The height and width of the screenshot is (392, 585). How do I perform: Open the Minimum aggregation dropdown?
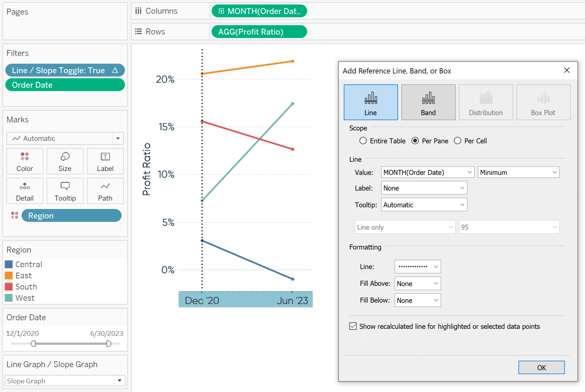tap(554, 172)
